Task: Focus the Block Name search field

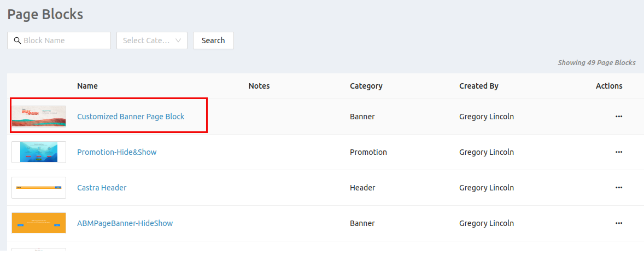Action: point(58,40)
